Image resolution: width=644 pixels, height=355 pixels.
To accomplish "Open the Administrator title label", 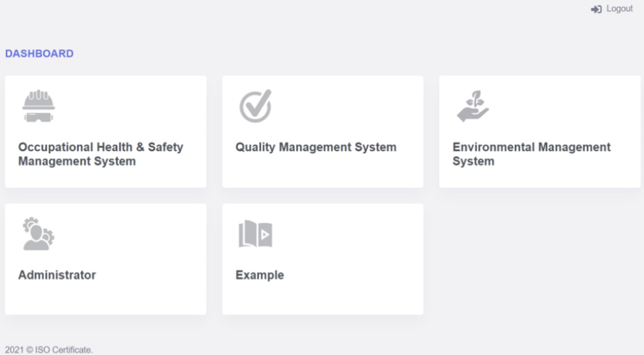I will 57,275.
